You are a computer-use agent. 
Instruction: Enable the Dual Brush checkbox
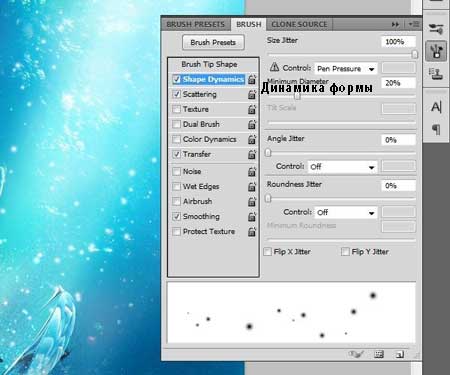click(177, 124)
